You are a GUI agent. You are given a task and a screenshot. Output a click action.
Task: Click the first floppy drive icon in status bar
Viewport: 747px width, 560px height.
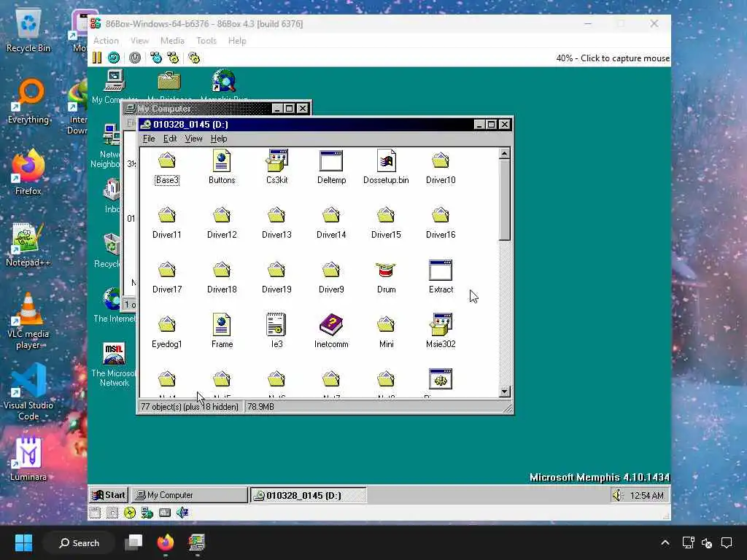pyautogui.click(x=95, y=513)
